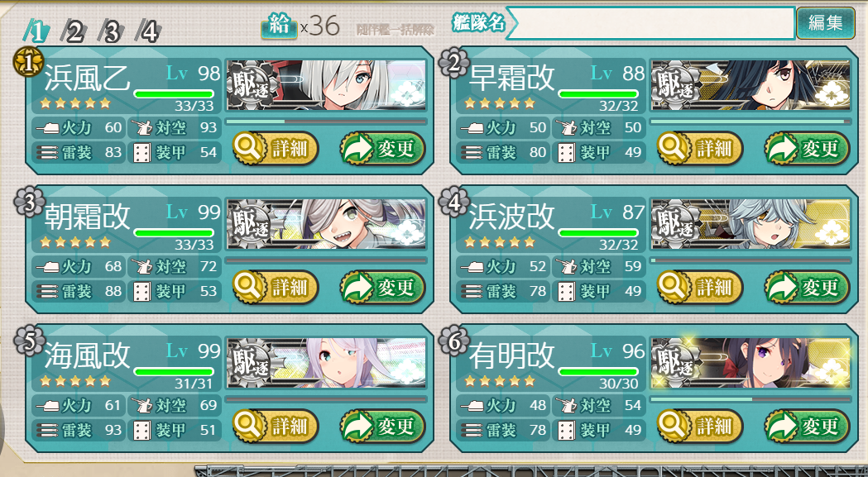This screenshot has height=477, width=868.
Task: Switch to fleet tab 2
Action: click(x=73, y=32)
